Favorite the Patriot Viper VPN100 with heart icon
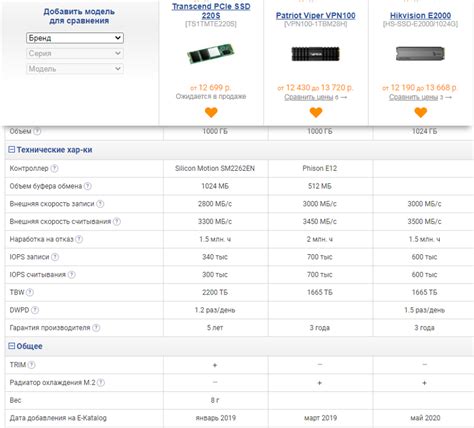Viewport: 474px width, 428px height. [x=316, y=112]
